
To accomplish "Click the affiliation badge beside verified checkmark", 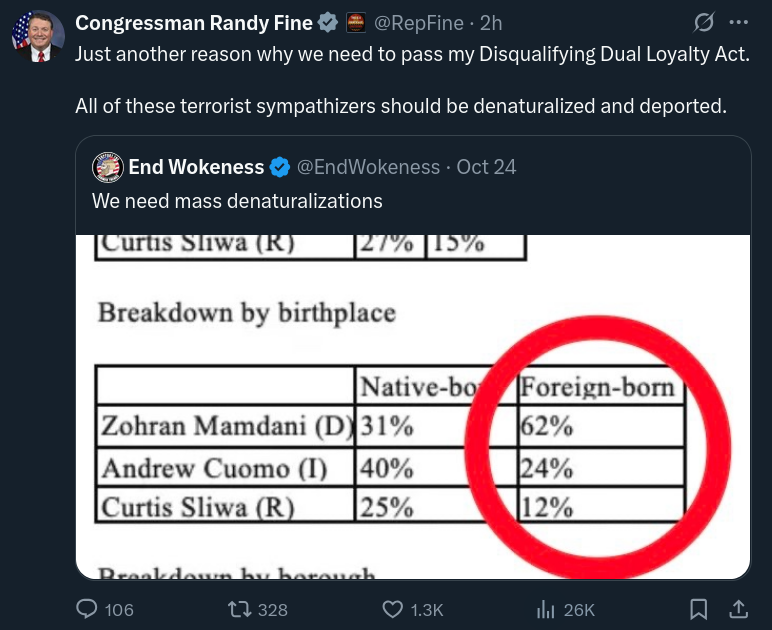I will point(355,22).
